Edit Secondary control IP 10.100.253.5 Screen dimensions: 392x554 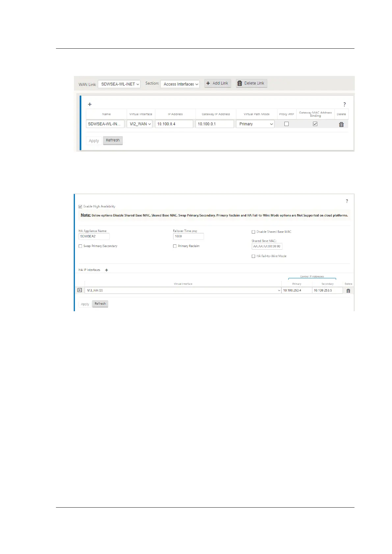pyautogui.click(x=327, y=290)
